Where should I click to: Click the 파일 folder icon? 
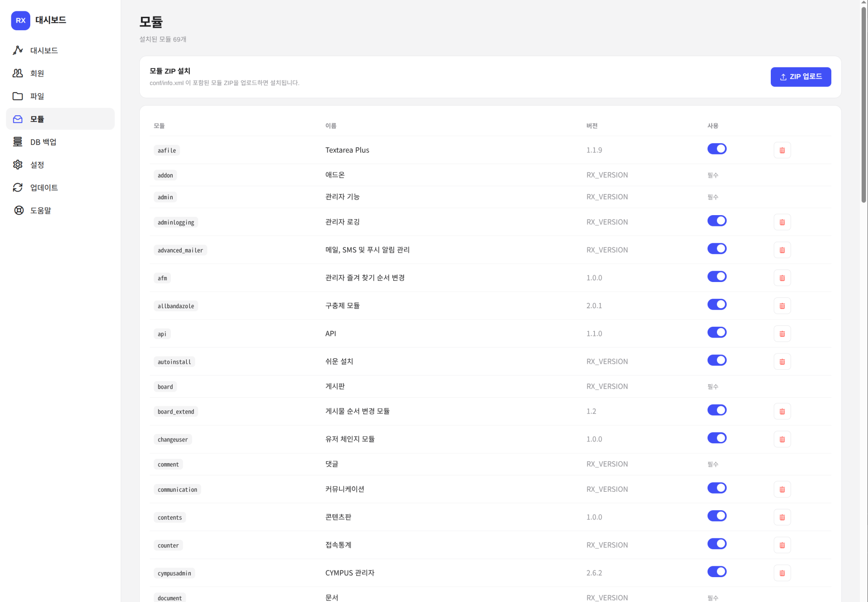click(x=18, y=96)
